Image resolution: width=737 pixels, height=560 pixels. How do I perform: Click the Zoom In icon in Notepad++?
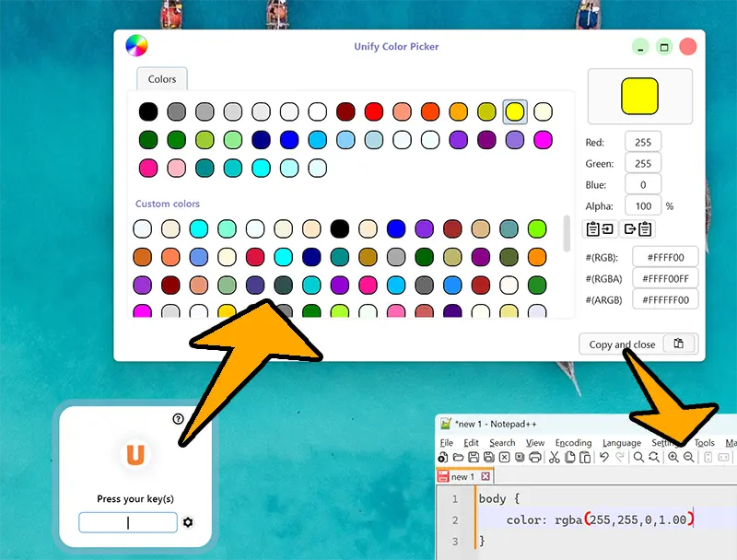point(673,457)
